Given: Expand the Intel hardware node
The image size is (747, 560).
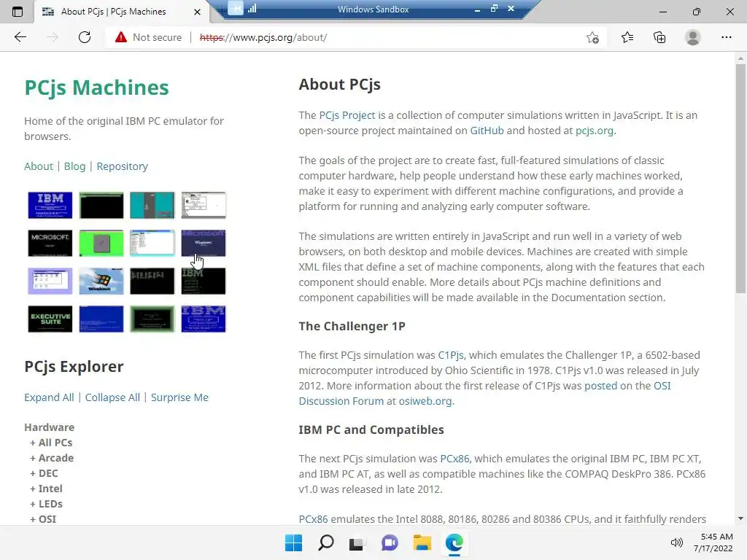Looking at the screenshot, I should [x=46, y=489].
